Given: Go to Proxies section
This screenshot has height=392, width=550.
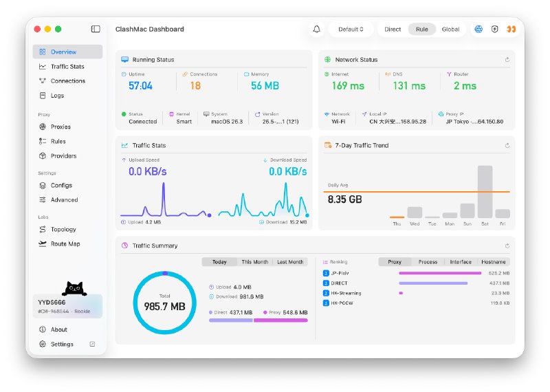Looking at the screenshot, I should (x=67, y=127).
